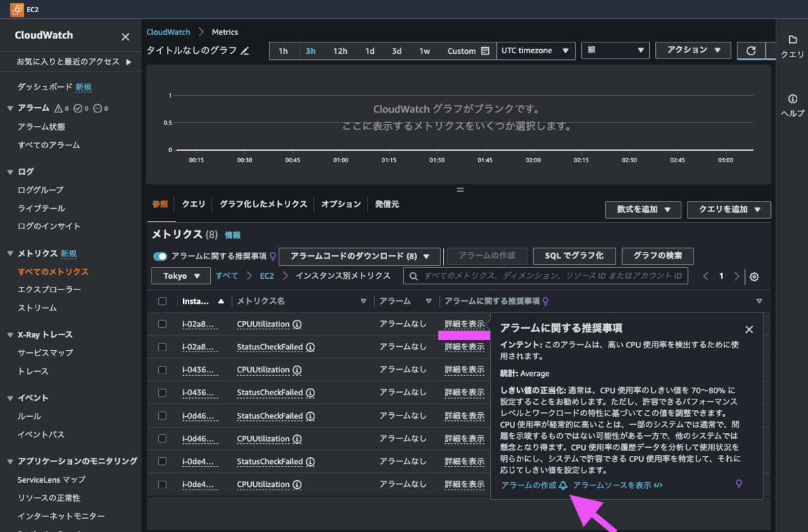Open Custom time range calendar icon
This screenshot has height=532, width=808.
(x=485, y=51)
